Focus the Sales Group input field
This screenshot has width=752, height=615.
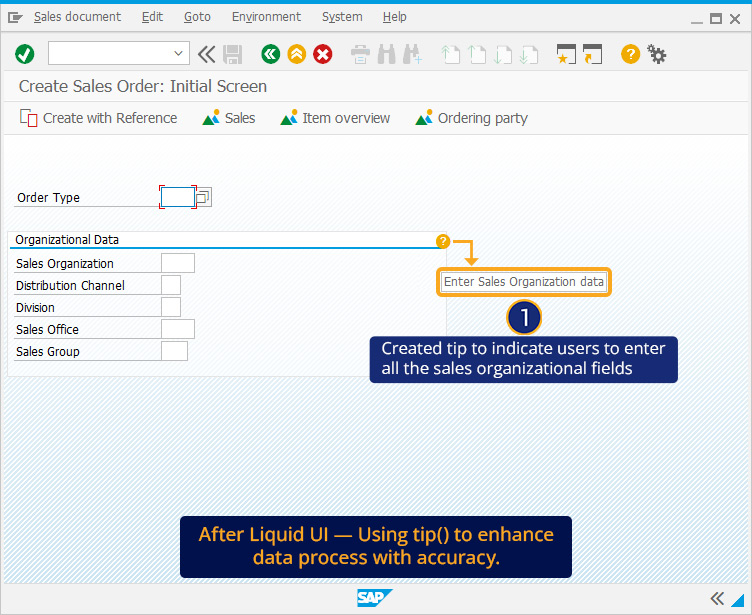coord(175,351)
